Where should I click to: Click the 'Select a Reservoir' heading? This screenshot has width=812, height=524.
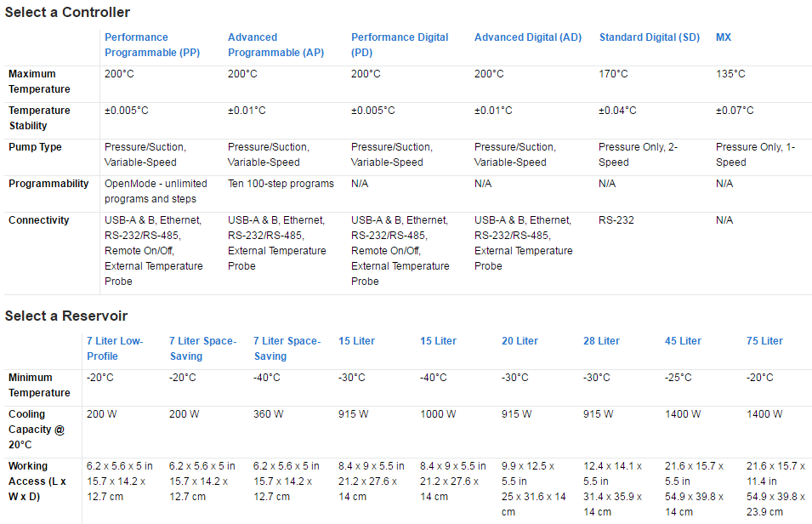click(x=66, y=316)
